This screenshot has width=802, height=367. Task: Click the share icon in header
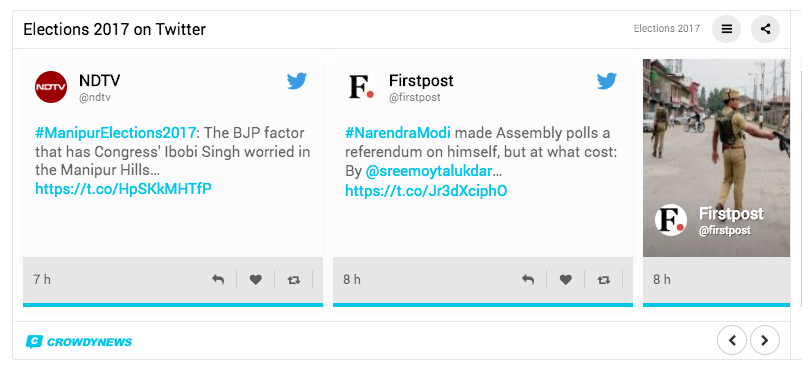coord(765,29)
